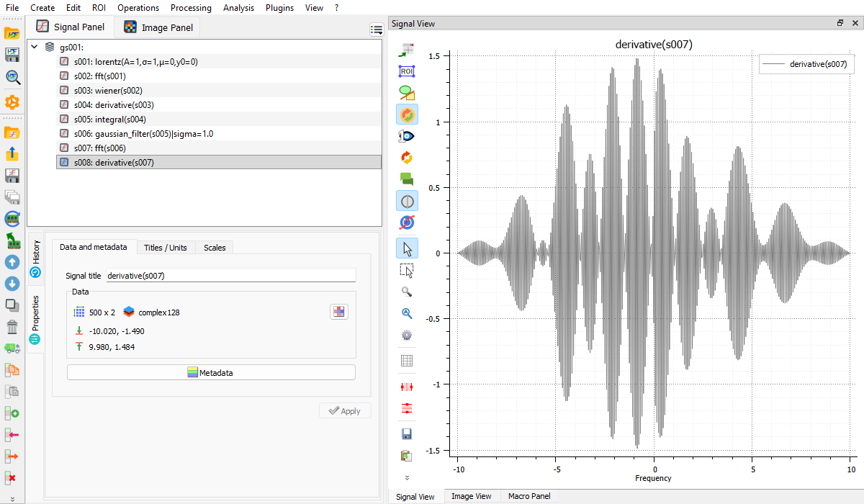Switch to the Macro Panel bottom tab
Viewport: 864px width, 504px height.
tap(529, 496)
